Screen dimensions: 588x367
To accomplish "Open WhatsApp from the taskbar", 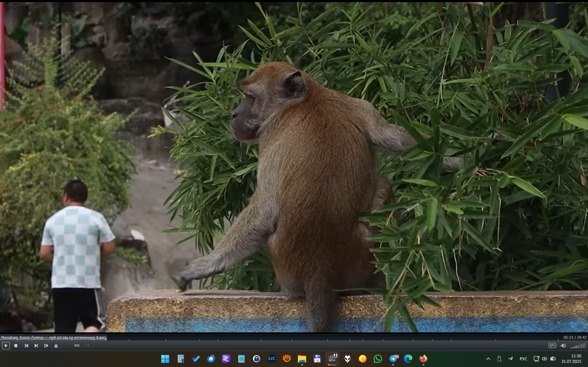I will (x=378, y=359).
